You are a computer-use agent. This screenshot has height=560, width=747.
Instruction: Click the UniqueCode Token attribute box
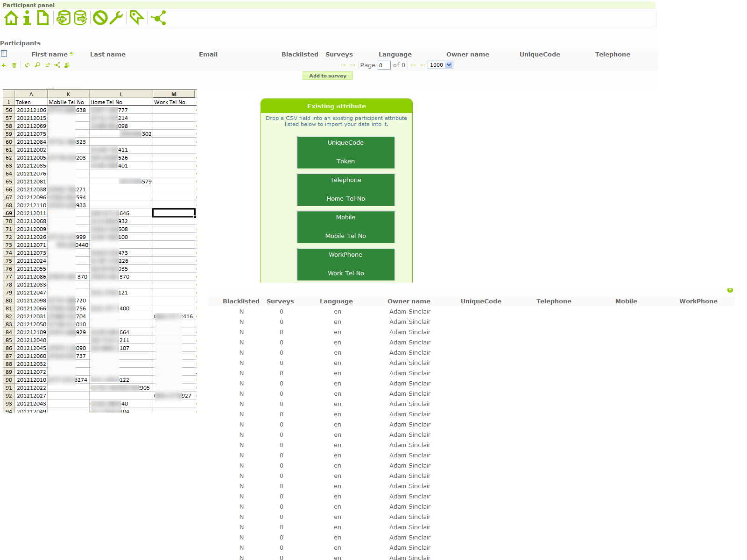[345, 152]
